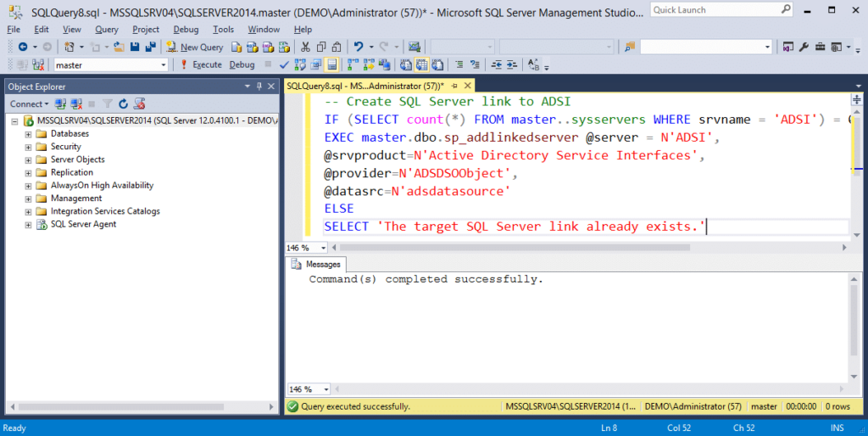This screenshot has width=868, height=436.
Task: Click the Disconnect server icon in Object Explorer
Action: coord(75,103)
